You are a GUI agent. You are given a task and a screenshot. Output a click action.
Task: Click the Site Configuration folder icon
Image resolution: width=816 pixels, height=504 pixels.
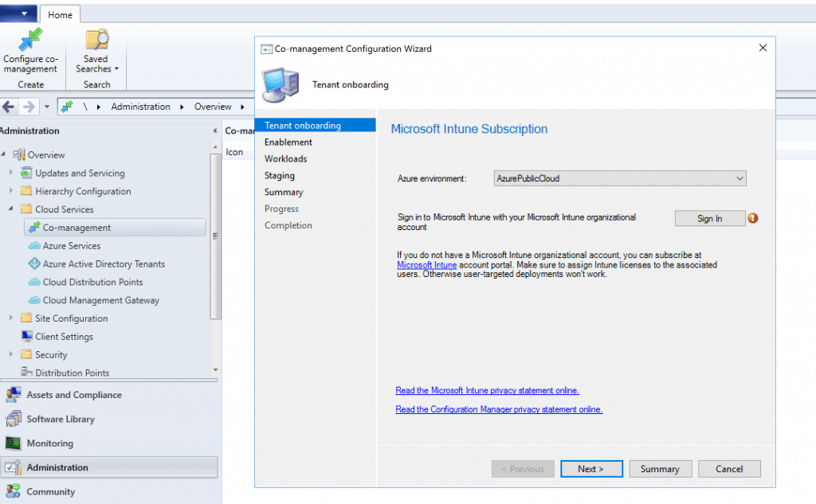(x=26, y=318)
